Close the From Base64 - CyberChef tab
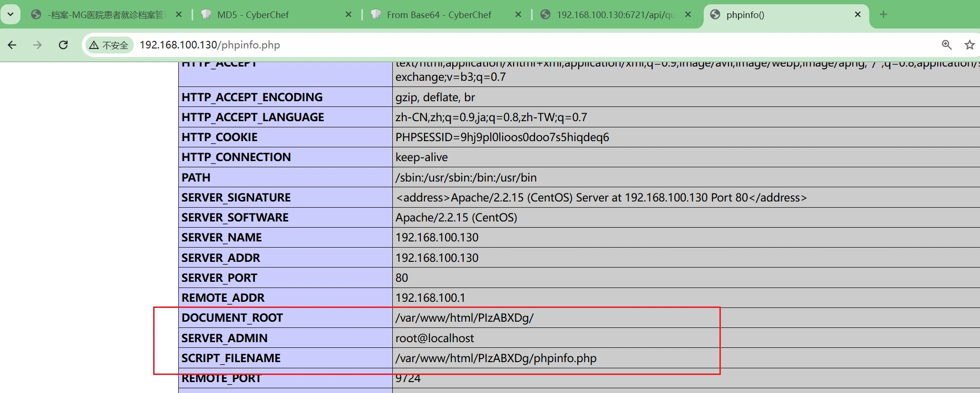The image size is (980, 393). click(518, 15)
